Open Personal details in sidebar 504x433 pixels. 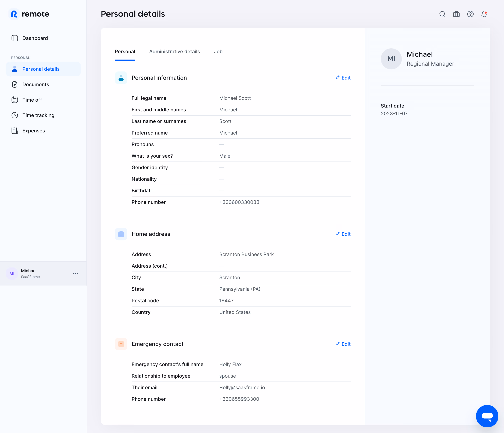point(43,69)
